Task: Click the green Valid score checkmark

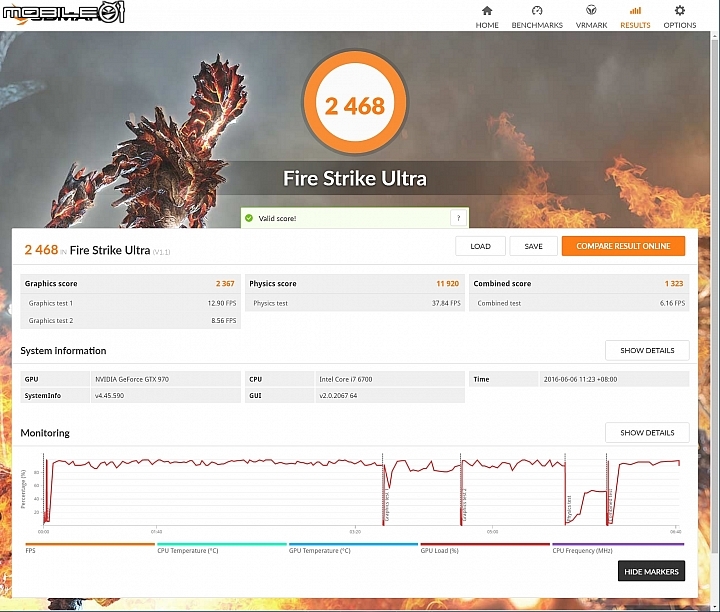Action: coord(249,218)
